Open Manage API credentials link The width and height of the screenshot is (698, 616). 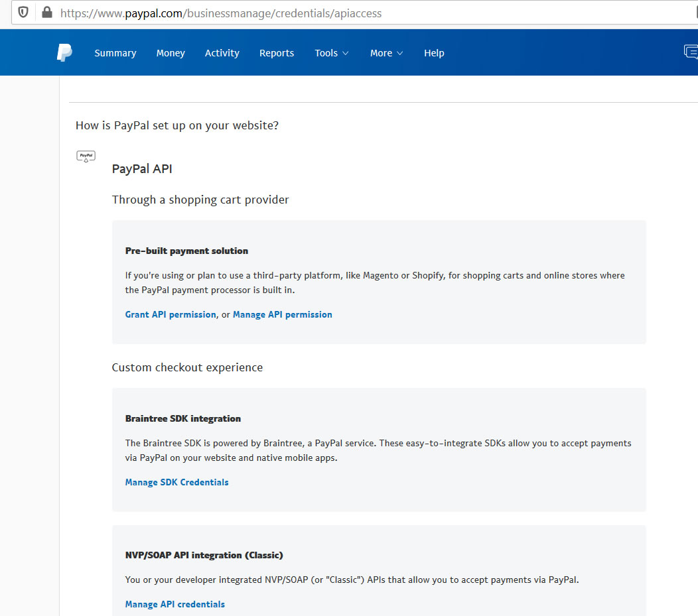click(175, 604)
